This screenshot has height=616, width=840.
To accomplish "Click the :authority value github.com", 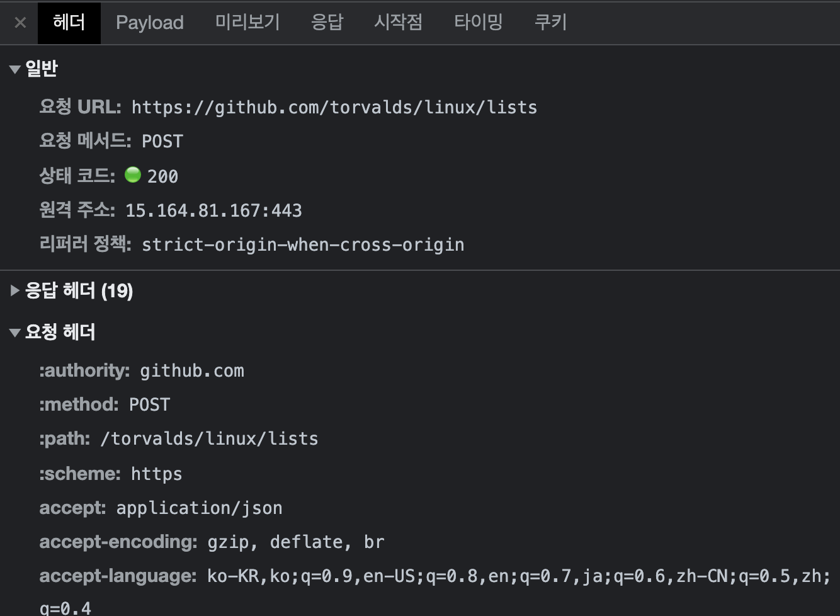I will click(x=192, y=371).
